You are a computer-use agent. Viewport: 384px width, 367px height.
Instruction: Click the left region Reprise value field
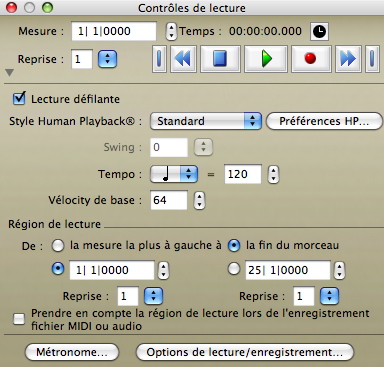[128, 296]
